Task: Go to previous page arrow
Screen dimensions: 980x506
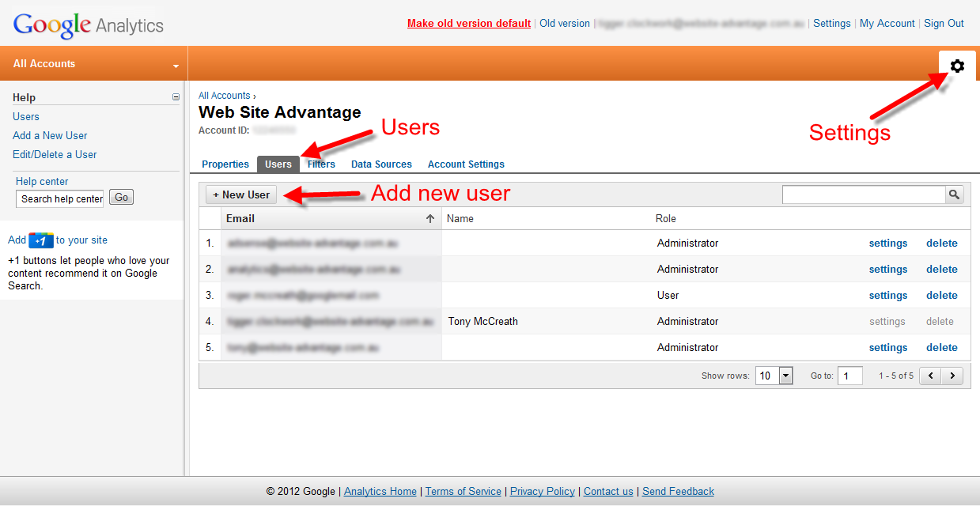Action: 930,376
